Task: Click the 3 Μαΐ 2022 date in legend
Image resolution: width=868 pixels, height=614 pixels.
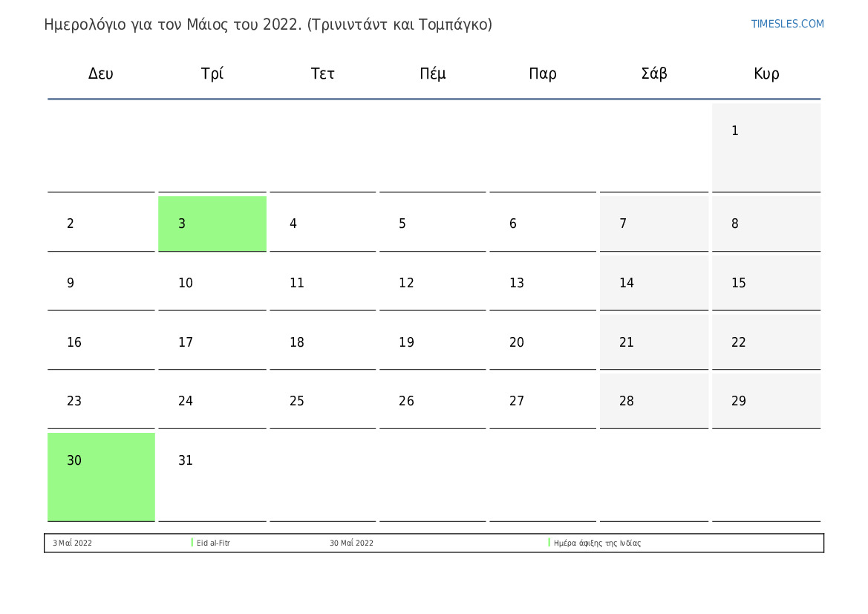Action: point(73,543)
